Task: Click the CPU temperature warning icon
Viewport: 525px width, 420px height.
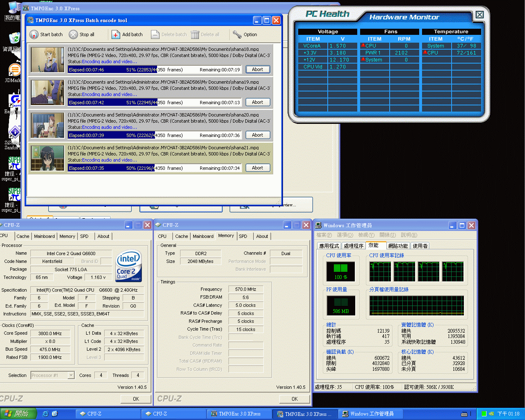Action: (425, 52)
